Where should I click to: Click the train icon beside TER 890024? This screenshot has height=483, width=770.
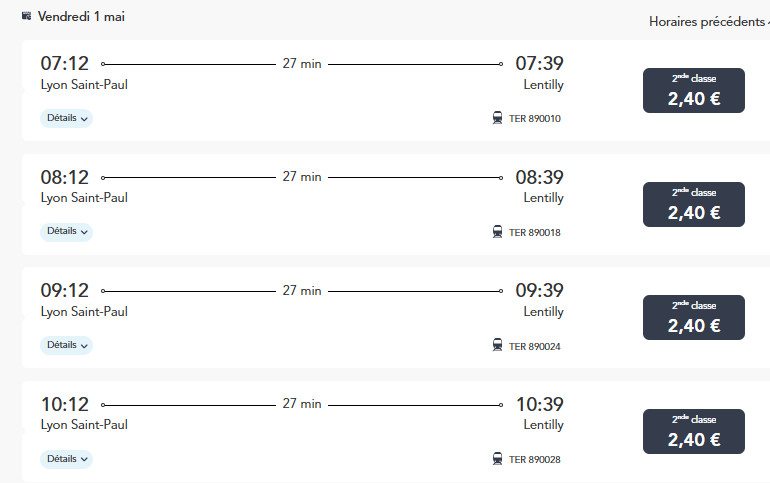click(x=497, y=345)
